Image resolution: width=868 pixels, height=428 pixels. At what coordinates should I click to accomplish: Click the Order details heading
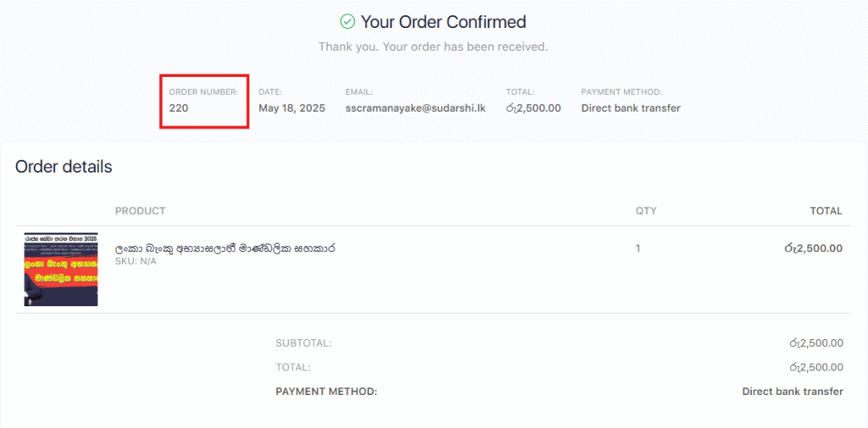pyautogui.click(x=64, y=167)
